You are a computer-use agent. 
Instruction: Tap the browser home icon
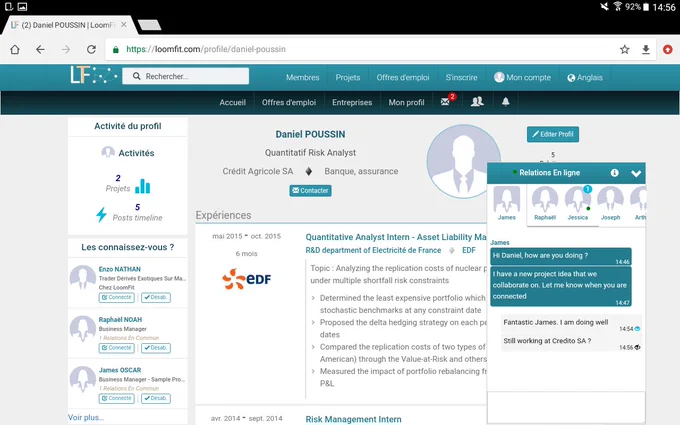15,49
